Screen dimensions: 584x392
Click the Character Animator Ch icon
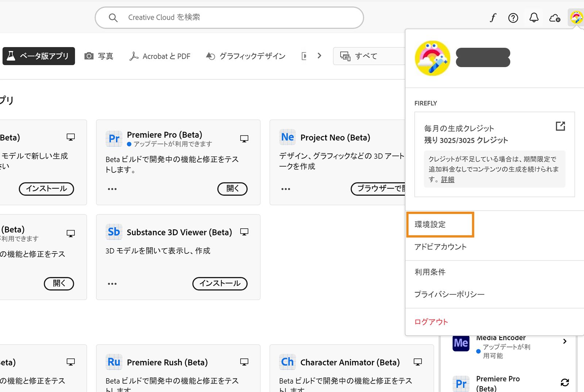point(287,362)
